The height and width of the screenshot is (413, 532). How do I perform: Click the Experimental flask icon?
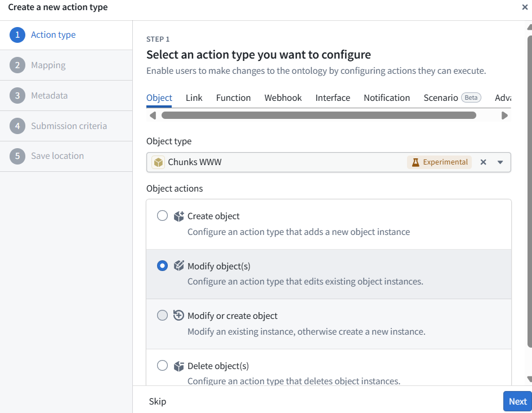pyautogui.click(x=415, y=162)
